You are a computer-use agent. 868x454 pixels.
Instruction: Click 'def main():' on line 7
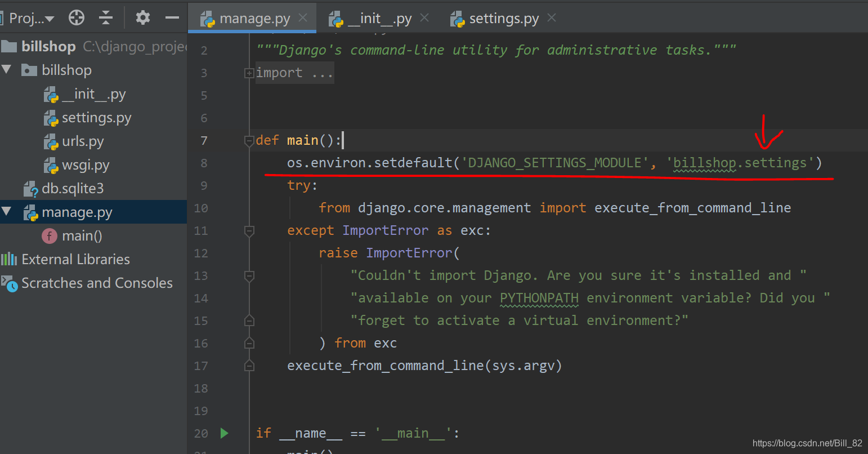point(298,140)
